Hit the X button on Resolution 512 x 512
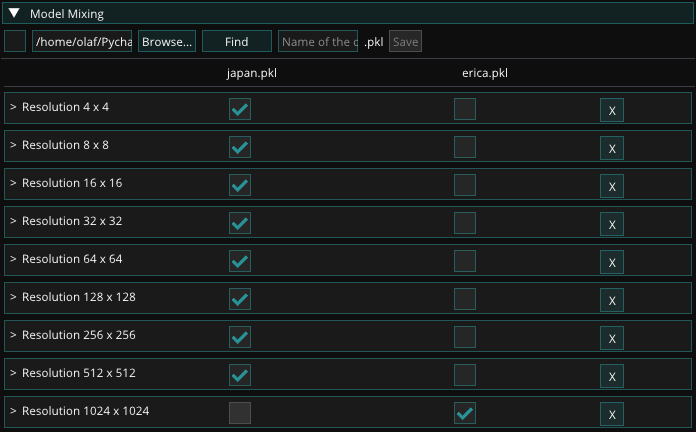This screenshot has width=696, height=432. point(612,376)
